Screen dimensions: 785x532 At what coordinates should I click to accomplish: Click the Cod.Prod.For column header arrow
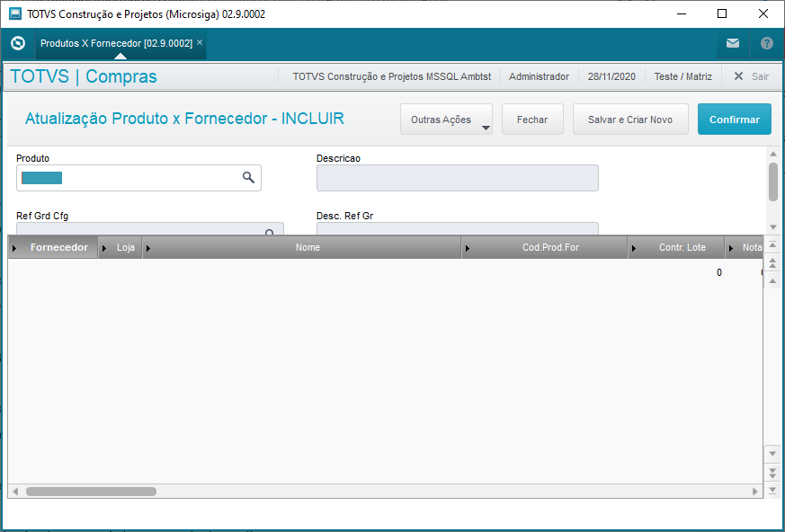[468, 248]
